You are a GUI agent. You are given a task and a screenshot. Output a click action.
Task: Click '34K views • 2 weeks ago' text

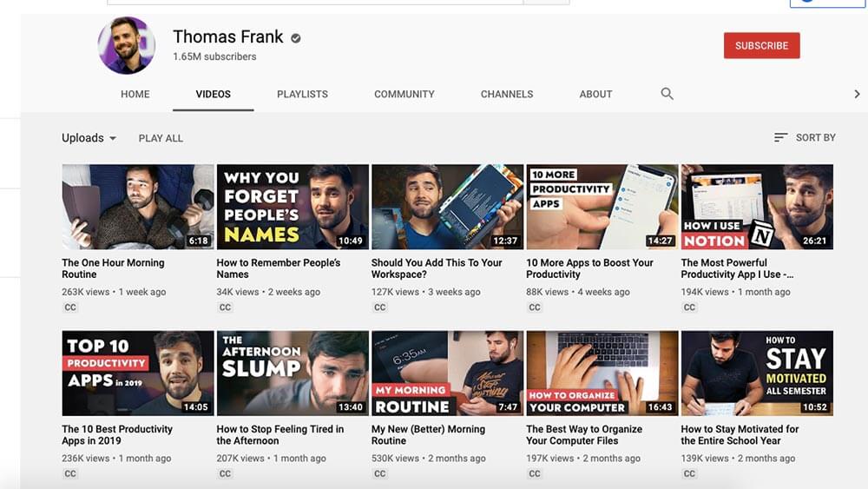[x=268, y=292]
